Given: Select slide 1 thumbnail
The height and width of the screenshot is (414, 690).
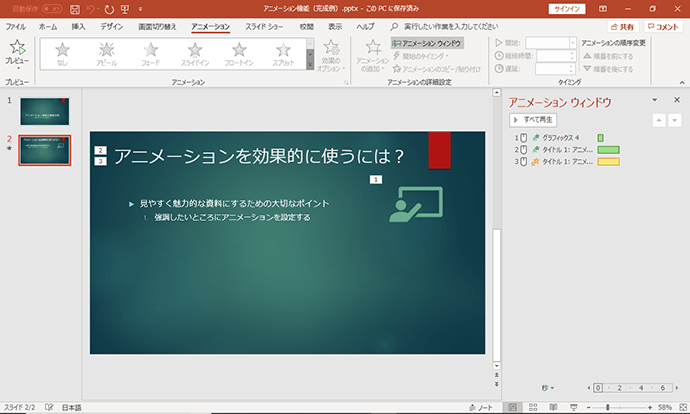Looking at the screenshot, I should [x=44, y=111].
